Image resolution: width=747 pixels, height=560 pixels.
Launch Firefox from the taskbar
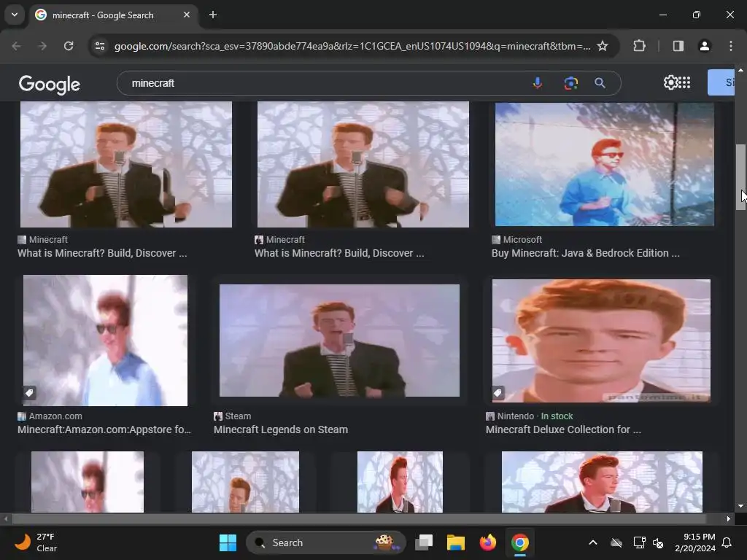(x=488, y=542)
